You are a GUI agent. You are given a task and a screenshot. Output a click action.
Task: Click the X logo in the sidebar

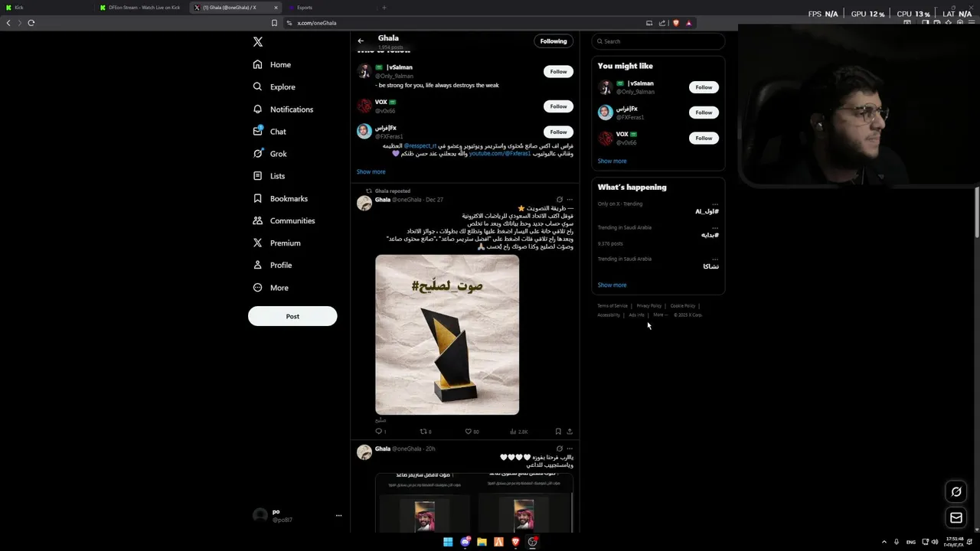[258, 42]
